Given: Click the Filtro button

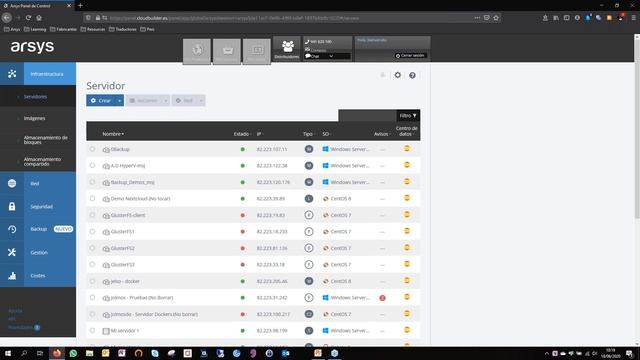Looking at the screenshot, I should (x=408, y=116).
